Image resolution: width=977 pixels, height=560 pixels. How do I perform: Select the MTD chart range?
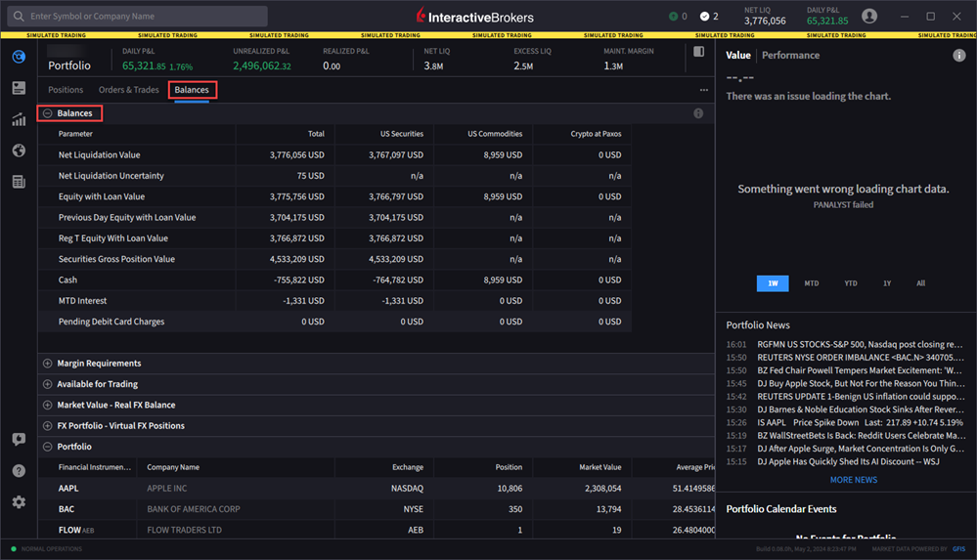[x=812, y=283]
